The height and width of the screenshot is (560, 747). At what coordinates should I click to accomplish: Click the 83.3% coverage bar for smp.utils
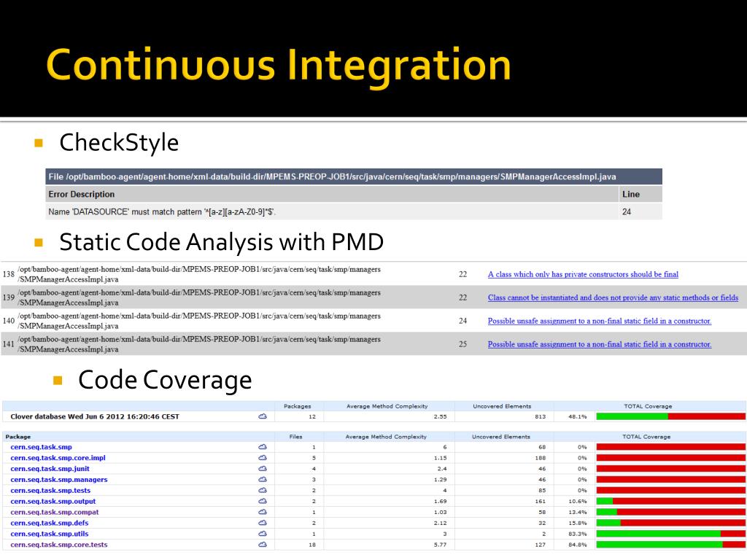(670, 534)
